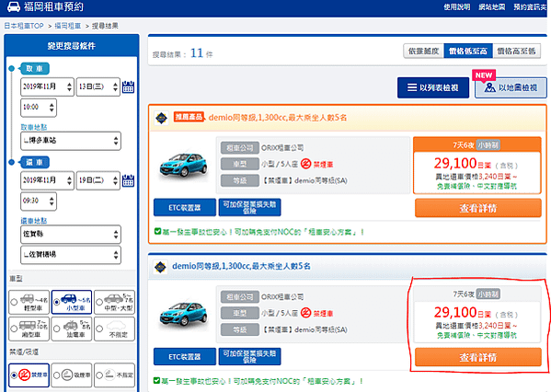Click 29,100 price in the recommended card
This screenshot has height=392, width=551.
(x=455, y=164)
